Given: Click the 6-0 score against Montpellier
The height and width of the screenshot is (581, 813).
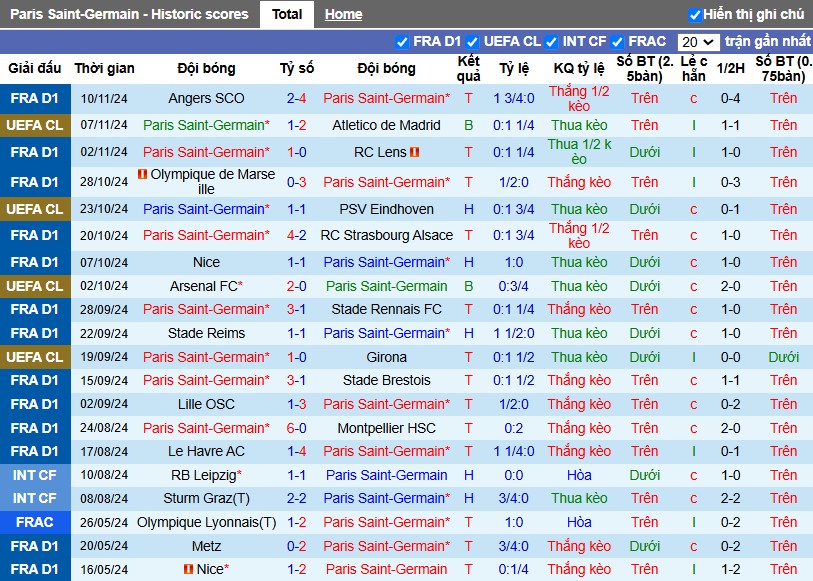Looking at the screenshot, I should 297,428.
